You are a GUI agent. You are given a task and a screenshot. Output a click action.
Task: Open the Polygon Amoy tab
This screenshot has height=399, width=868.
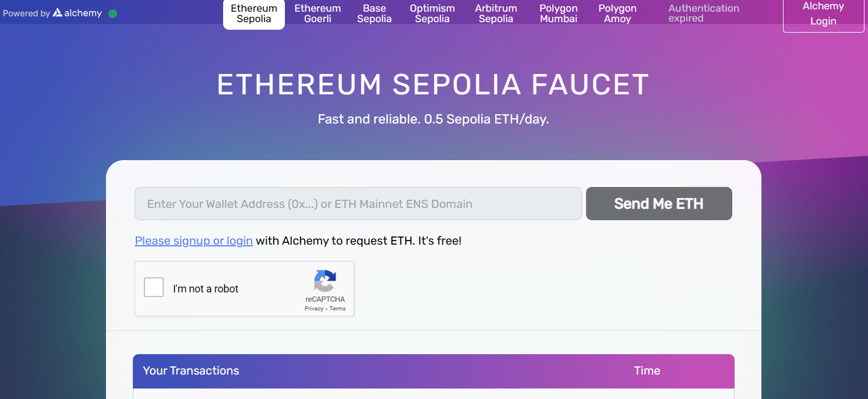click(x=618, y=13)
